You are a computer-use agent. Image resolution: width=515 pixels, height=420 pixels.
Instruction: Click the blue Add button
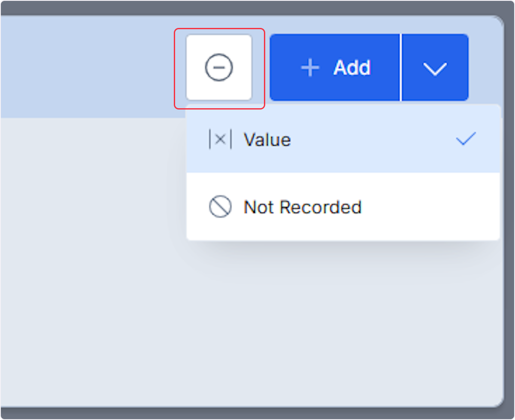[335, 68]
